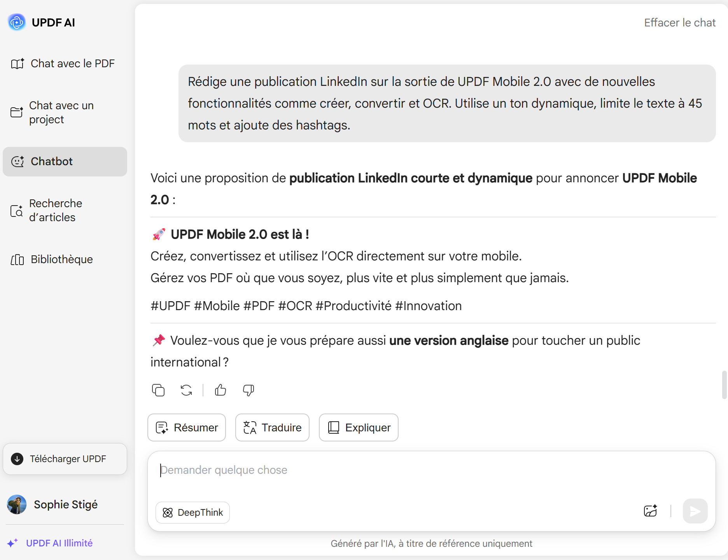Open Sophie Stigé profile avatar
The width and height of the screenshot is (728, 560).
click(17, 504)
